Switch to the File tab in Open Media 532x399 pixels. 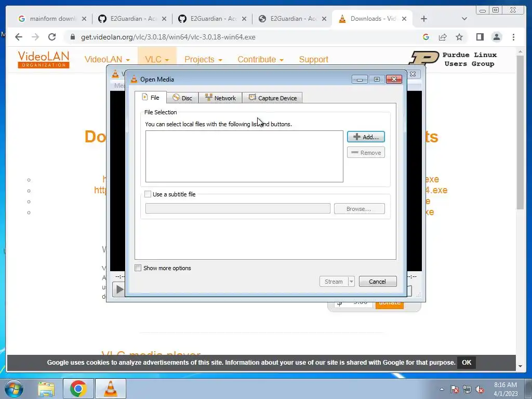[x=151, y=97]
